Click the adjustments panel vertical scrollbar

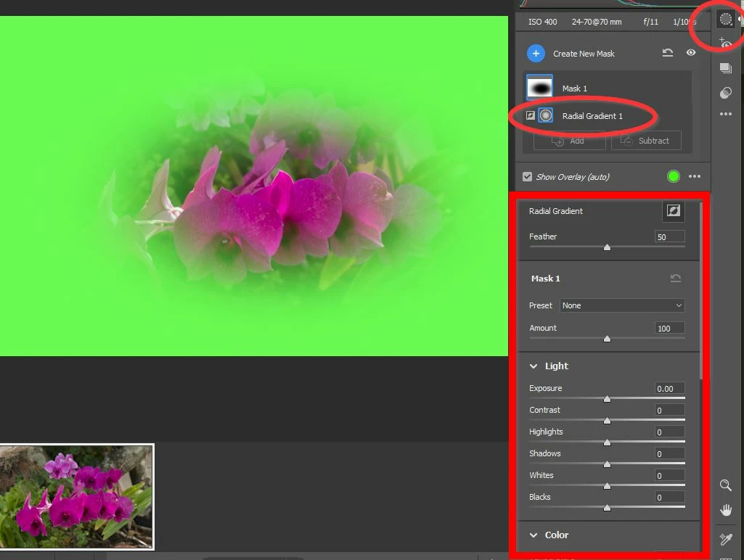point(701,291)
